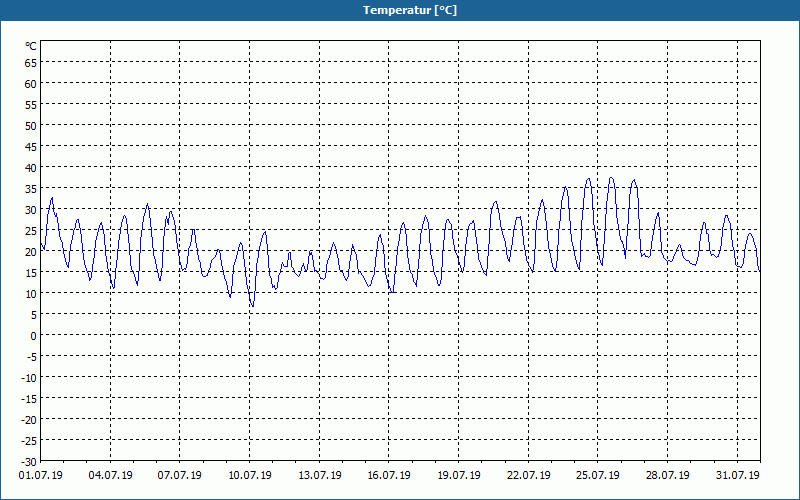Click the 65 y-axis label
The height and width of the screenshot is (500, 800).
coord(31,63)
